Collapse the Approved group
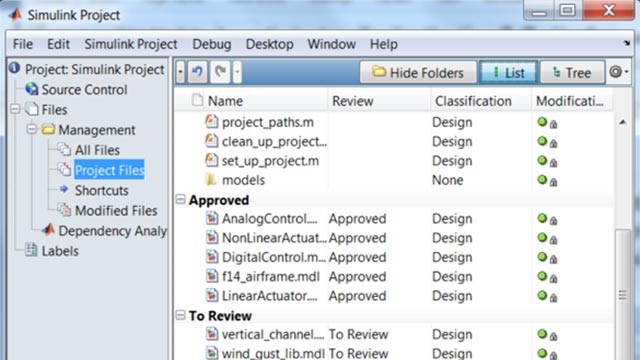The width and height of the screenshot is (640, 360). click(180, 199)
